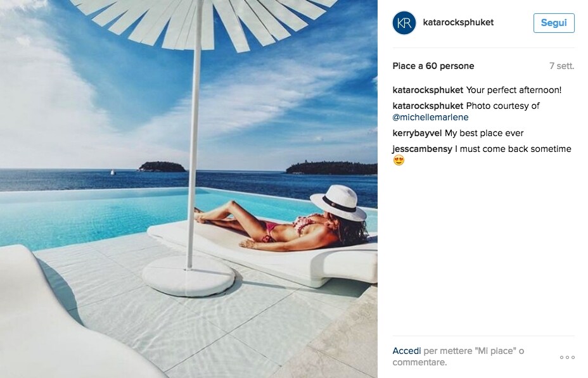Open the kerrybayvel commenter profile
The width and height of the screenshot is (588, 378).
(417, 133)
